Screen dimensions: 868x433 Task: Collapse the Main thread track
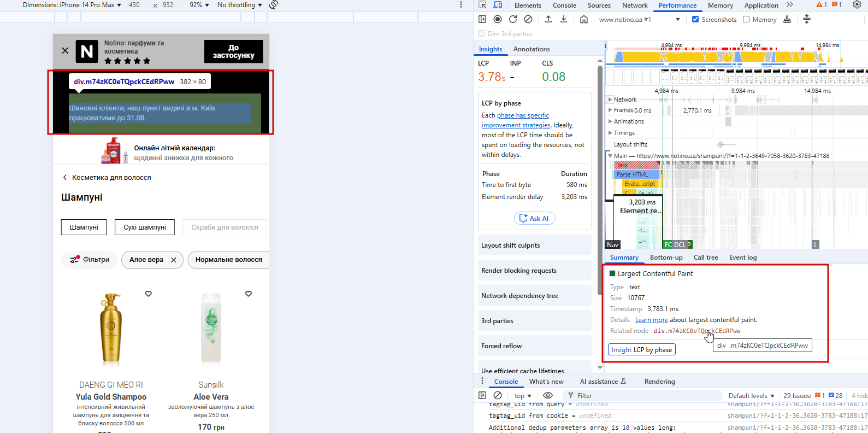(x=610, y=156)
